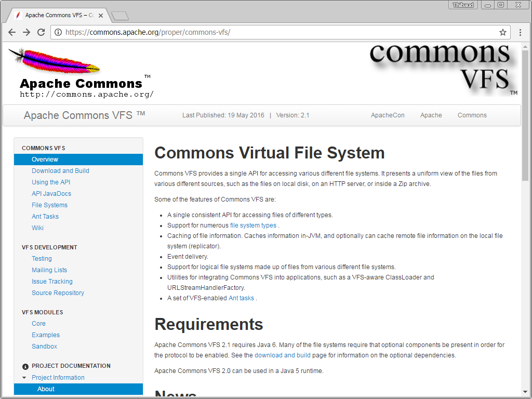Open Download and Build sidebar link
The width and height of the screenshot is (532, 399).
pyautogui.click(x=60, y=171)
